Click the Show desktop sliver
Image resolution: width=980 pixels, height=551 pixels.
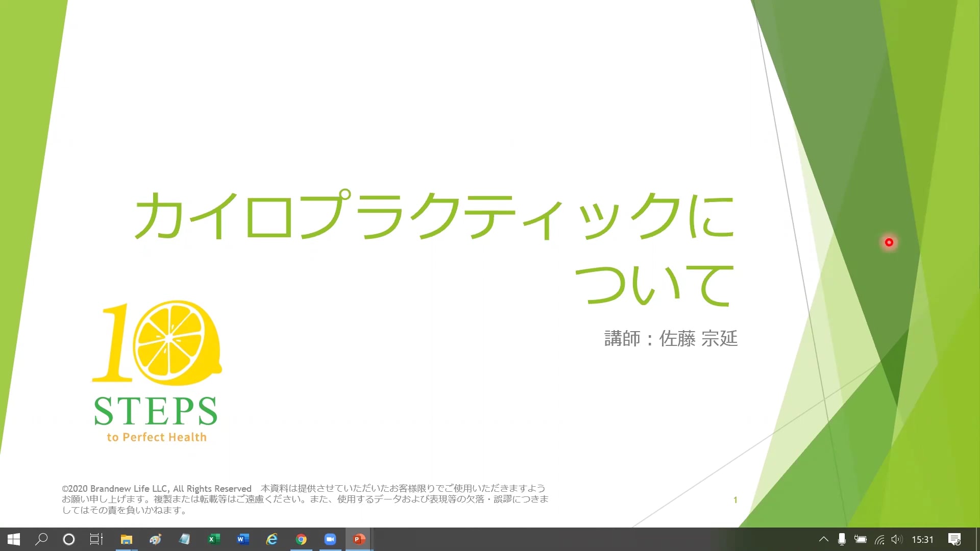977,539
